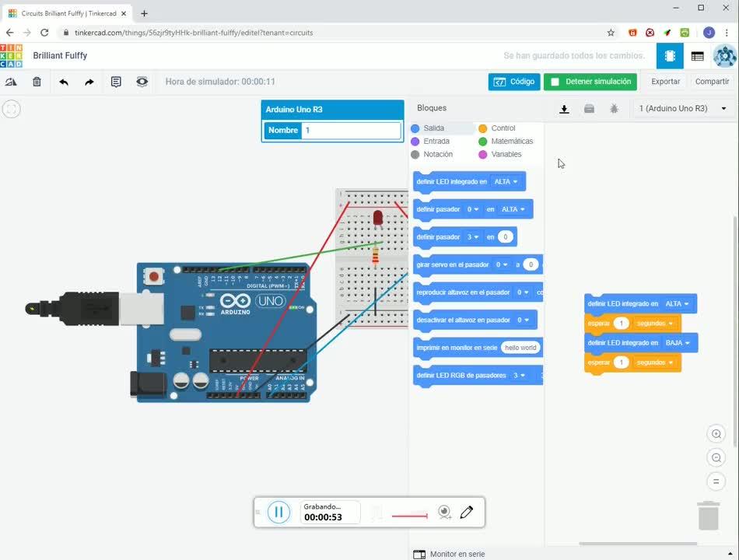Click the red LED on breadboard
739x560 pixels.
[377, 219]
